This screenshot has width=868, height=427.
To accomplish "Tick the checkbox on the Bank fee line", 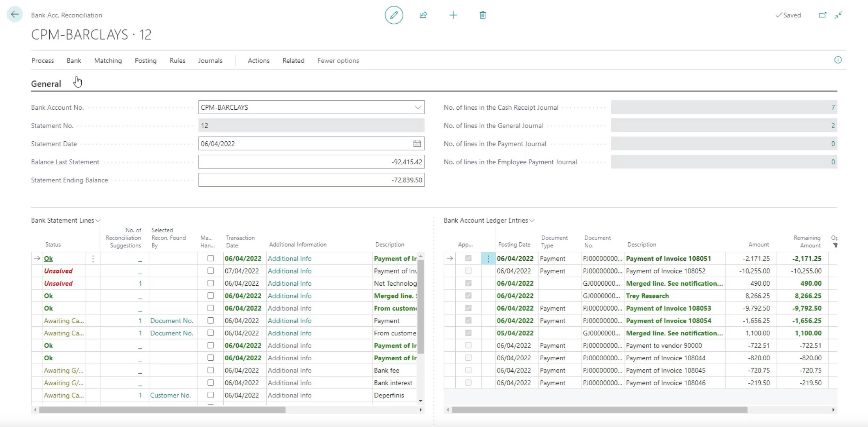I will (211, 370).
